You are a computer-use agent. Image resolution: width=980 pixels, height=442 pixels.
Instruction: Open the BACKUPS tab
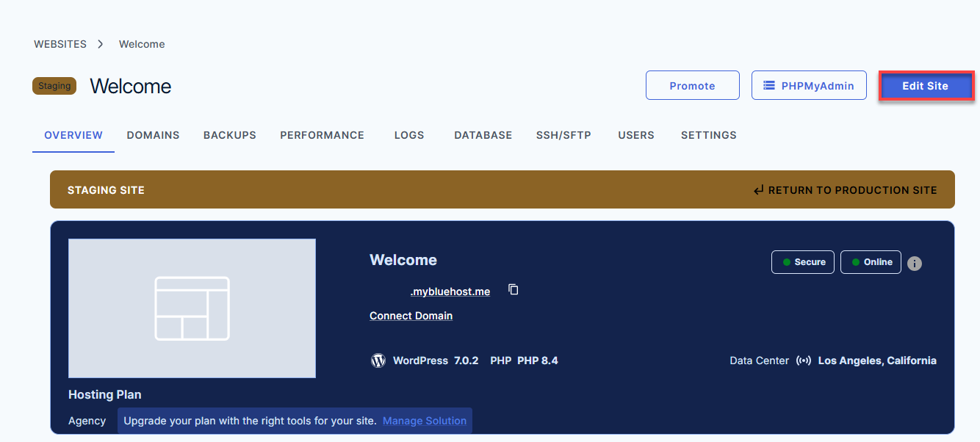(230, 135)
